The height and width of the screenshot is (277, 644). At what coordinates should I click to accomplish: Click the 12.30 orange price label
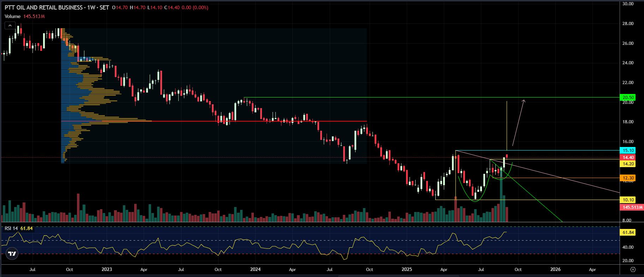tap(628, 178)
